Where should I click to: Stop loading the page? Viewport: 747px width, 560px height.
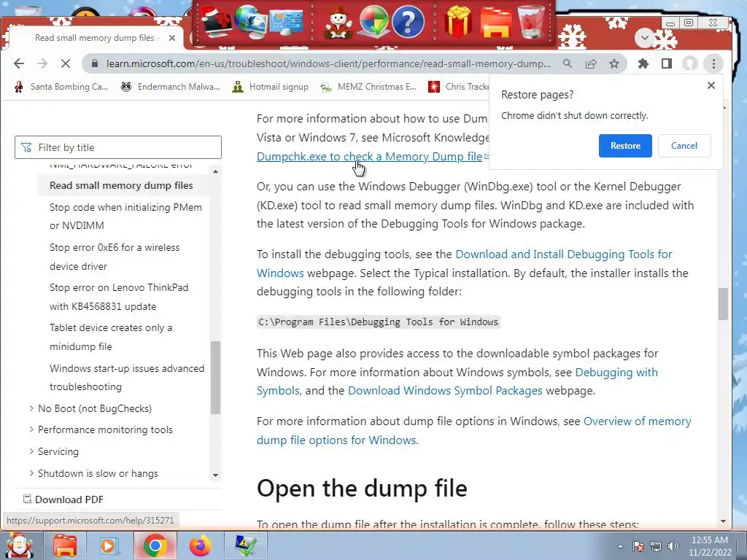click(66, 64)
